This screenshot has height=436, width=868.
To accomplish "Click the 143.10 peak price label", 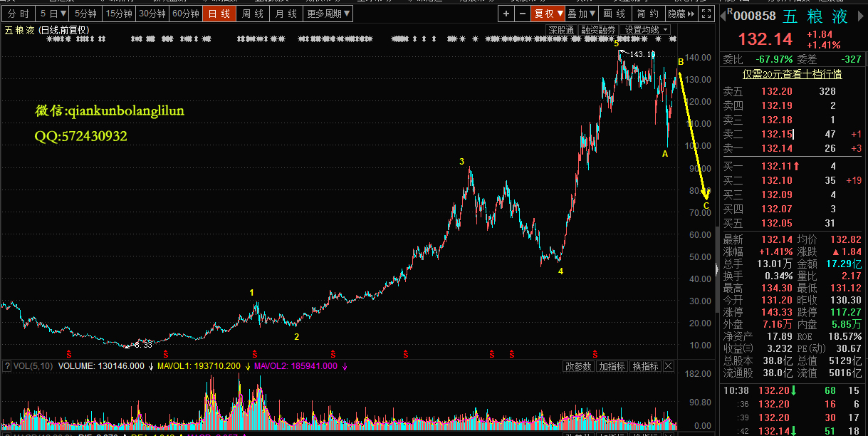I will coord(642,54).
